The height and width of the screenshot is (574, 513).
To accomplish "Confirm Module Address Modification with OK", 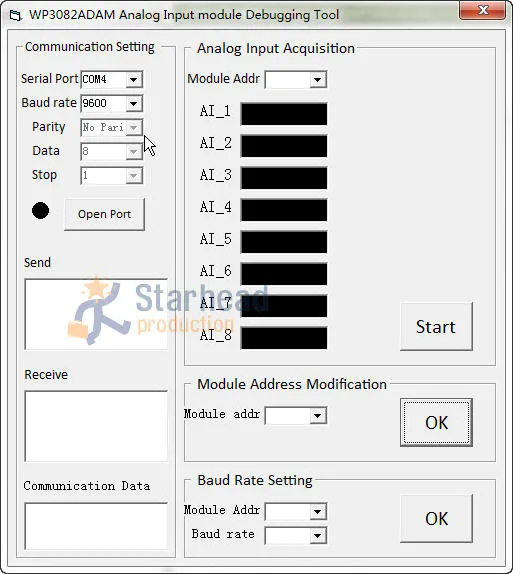I will 436,422.
